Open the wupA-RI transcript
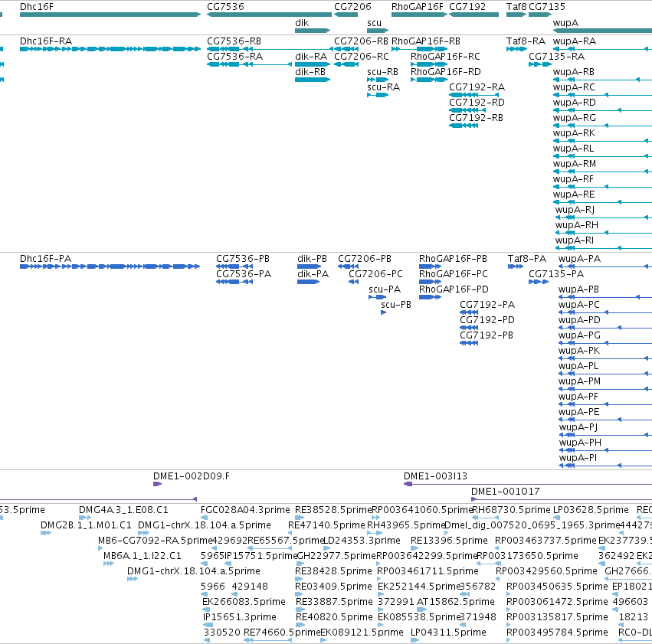 (604, 248)
